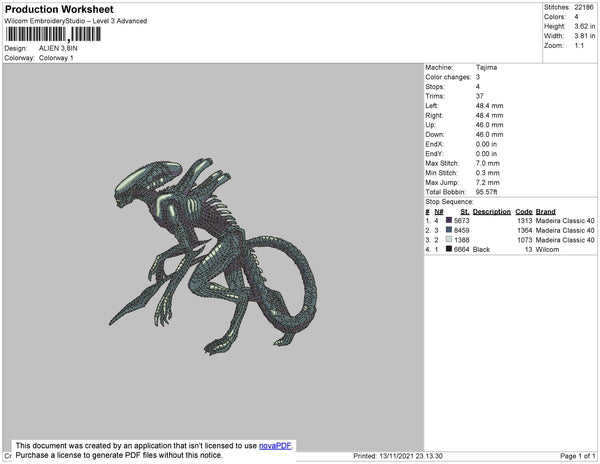600x464 pixels.
Task: Select the design name 'ALIEN 3,8IN'
Action: pos(58,49)
